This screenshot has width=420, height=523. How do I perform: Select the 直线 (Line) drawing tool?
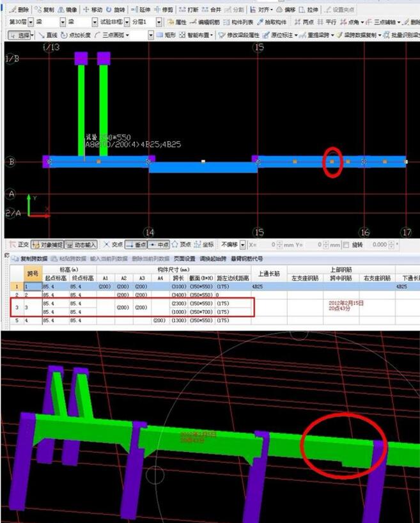[48, 35]
